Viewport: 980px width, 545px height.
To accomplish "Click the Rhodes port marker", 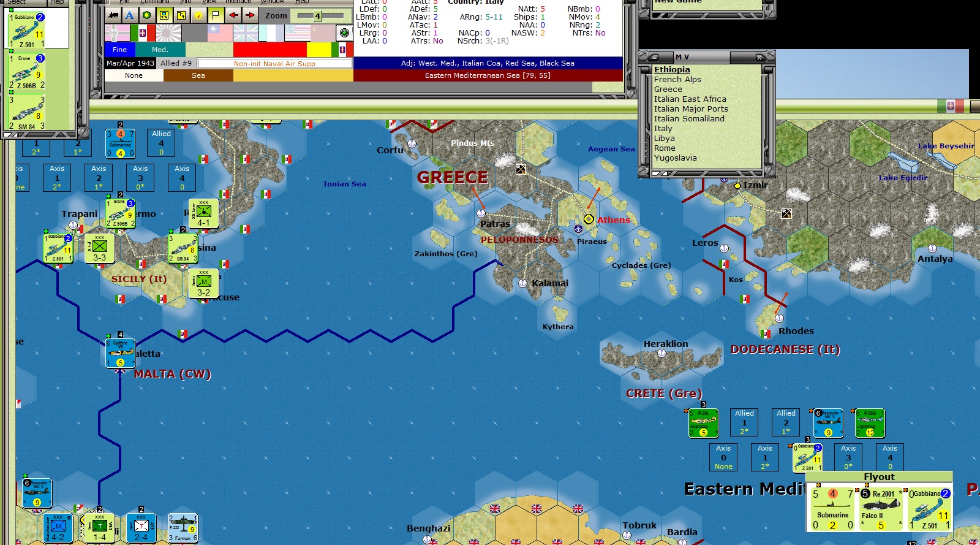I will [779, 318].
